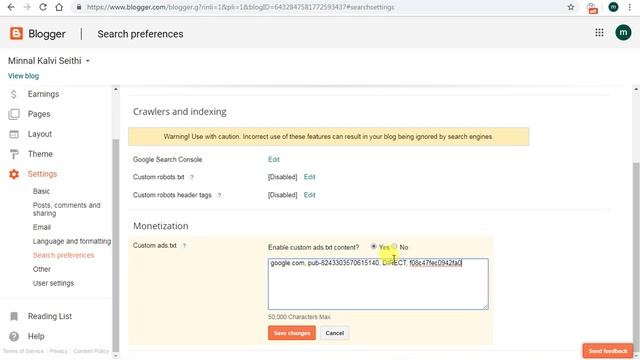Click the browser address bar URL
This screenshot has width=640, height=360.
coord(240,7)
